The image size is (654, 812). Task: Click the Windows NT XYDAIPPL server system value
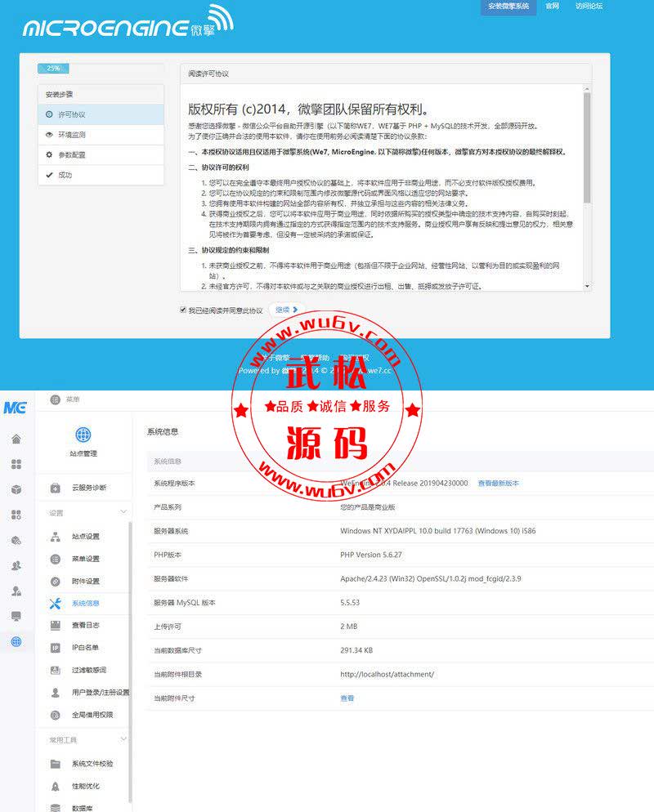438,531
